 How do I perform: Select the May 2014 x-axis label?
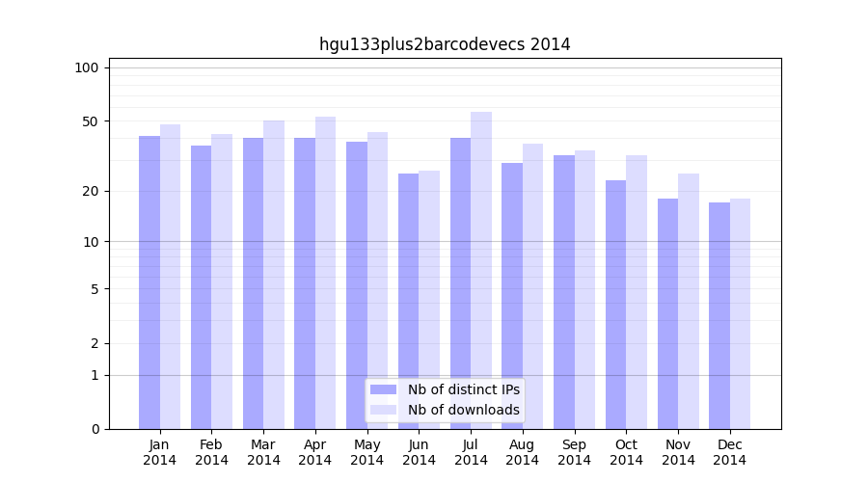click(367, 452)
